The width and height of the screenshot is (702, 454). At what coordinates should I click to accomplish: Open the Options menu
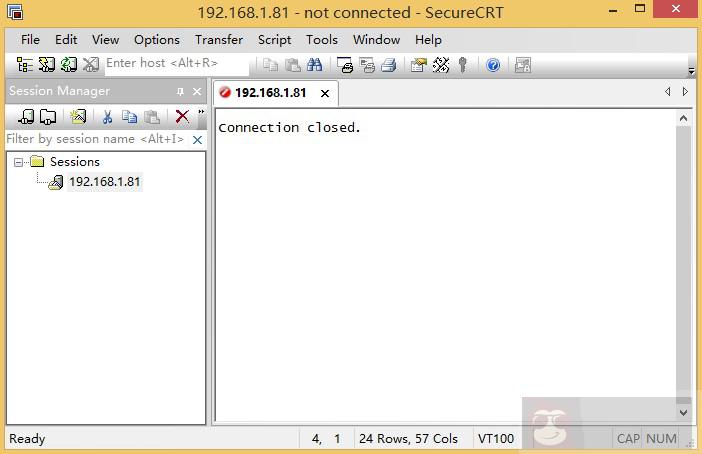157,40
